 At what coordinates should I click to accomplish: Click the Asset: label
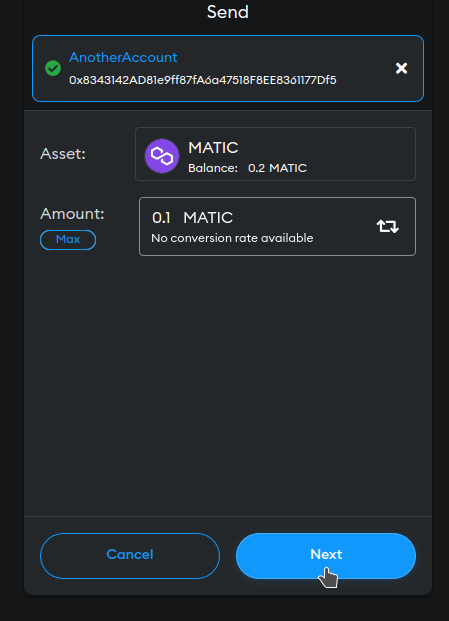(63, 154)
